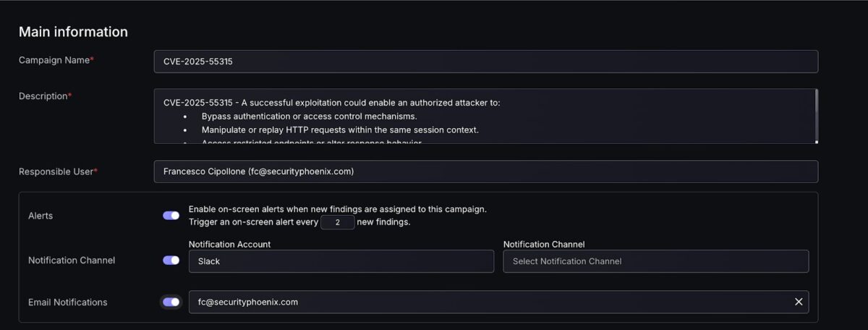Click the Alerts row label
This screenshot has width=868, height=330.
pos(41,216)
